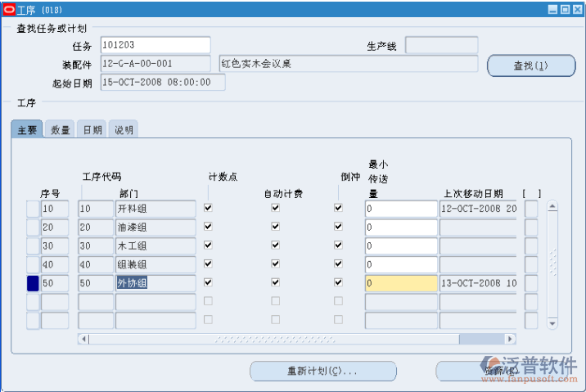Maximize the 工序 window
Viewport: 586px width, 392px height.
[x=565, y=9]
